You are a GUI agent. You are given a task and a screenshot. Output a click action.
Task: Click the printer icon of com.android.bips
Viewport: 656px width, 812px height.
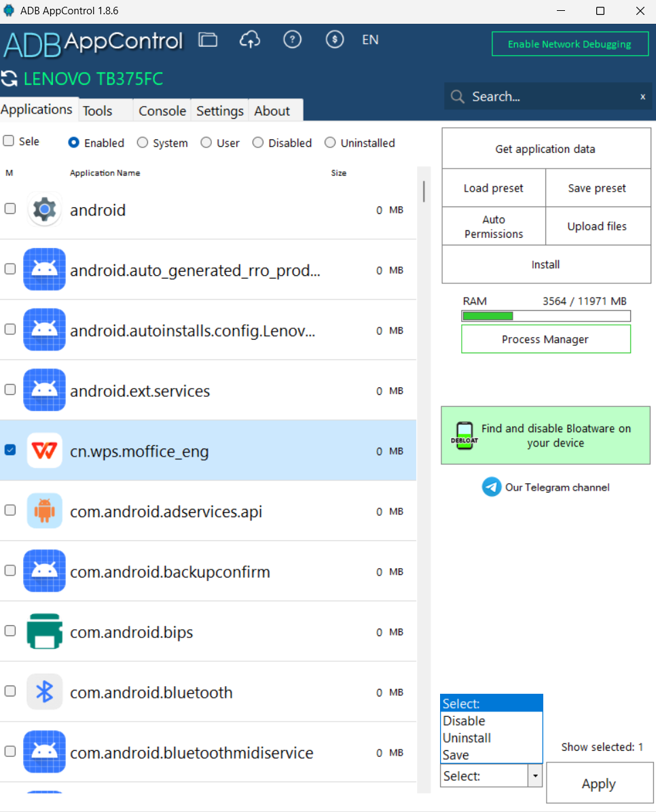coord(45,631)
